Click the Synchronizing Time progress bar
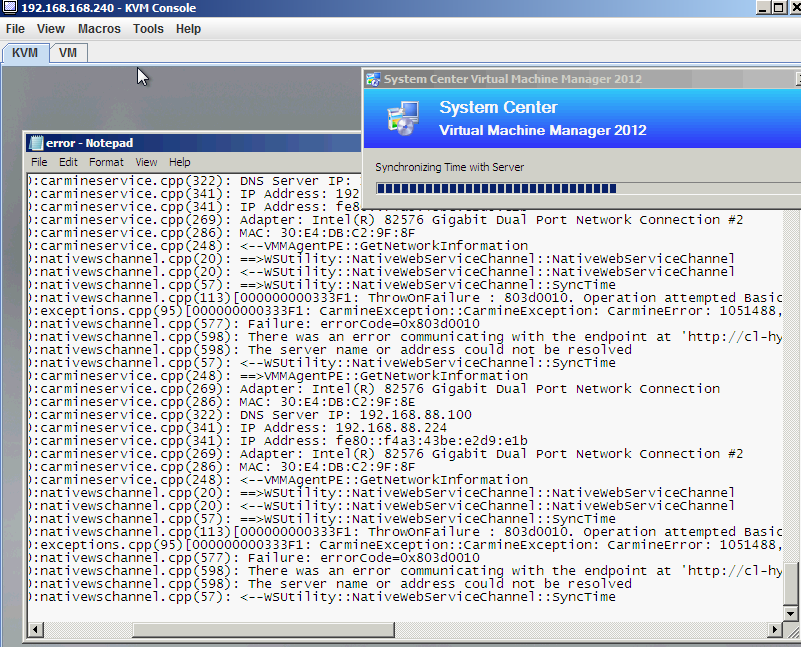Screen dimensions: 801x647 point(588,188)
